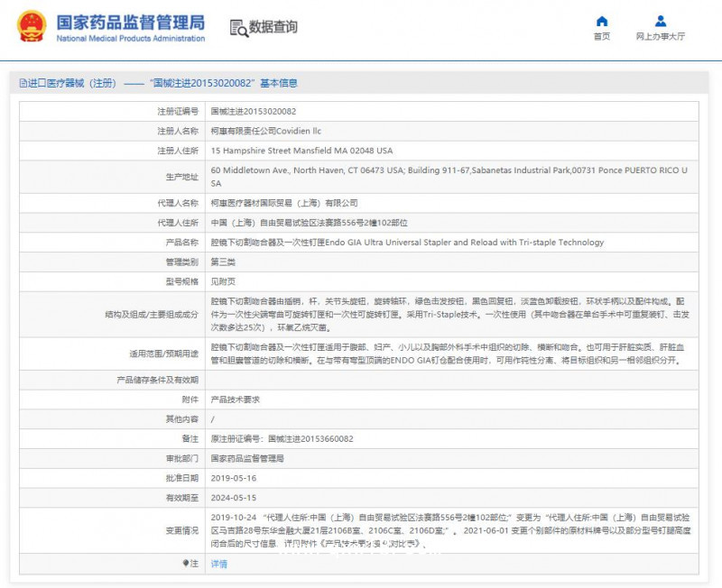
Task: Click the 首页 home icon
Action: pyautogui.click(x=602, y=36)
